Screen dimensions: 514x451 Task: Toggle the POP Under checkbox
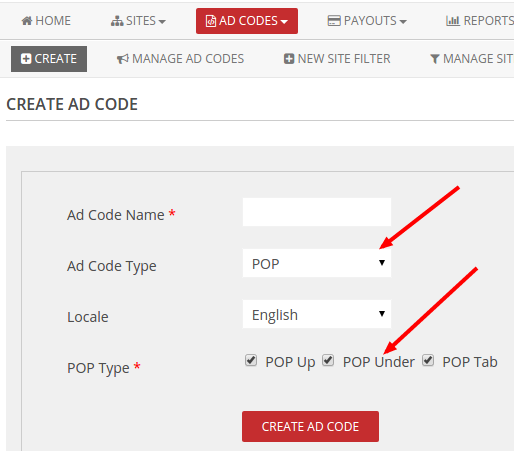pos(328,360)
